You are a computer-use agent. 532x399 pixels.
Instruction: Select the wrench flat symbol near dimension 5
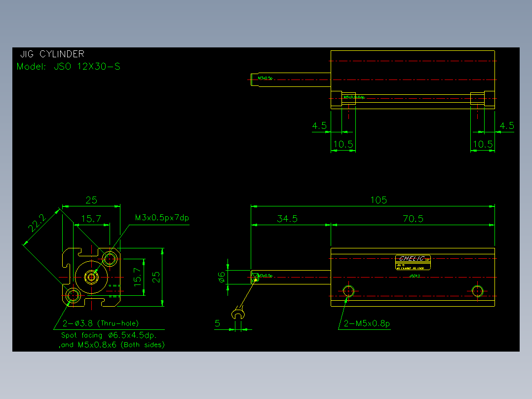point(238,314)
